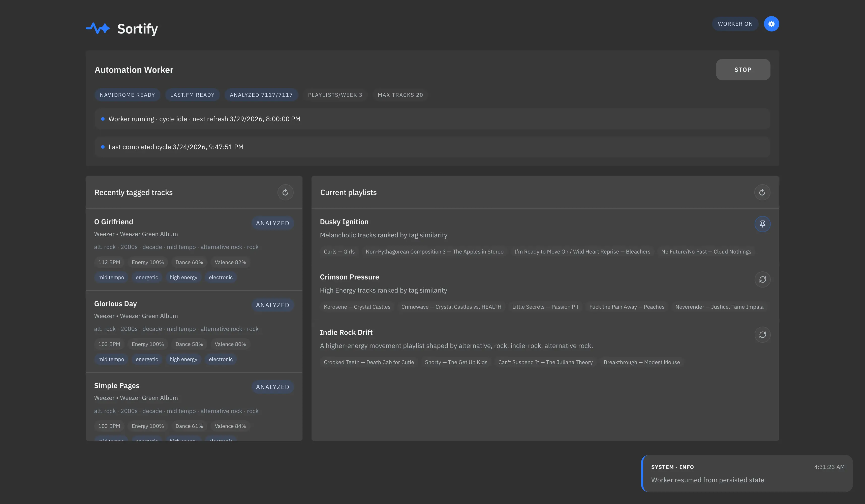Click O Girlfriend's mid tempo tag
Viewport: 865px width, 504px height.
[x=111, y=277]
